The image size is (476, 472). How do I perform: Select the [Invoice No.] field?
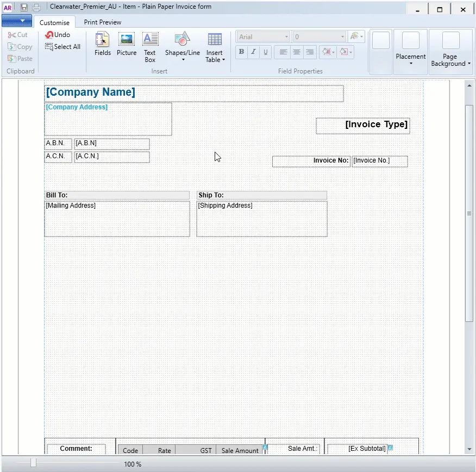379,162
